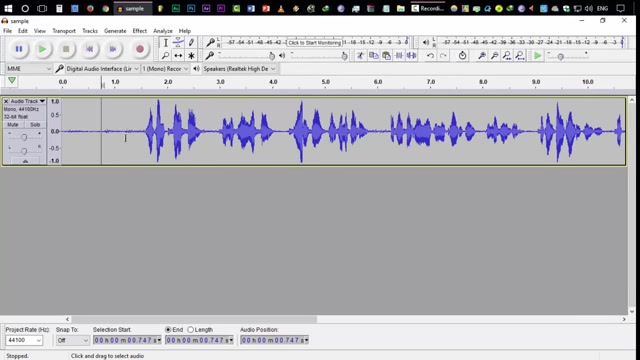
Task: Select the Zoom magnifier tool
Action: point(165,56)
